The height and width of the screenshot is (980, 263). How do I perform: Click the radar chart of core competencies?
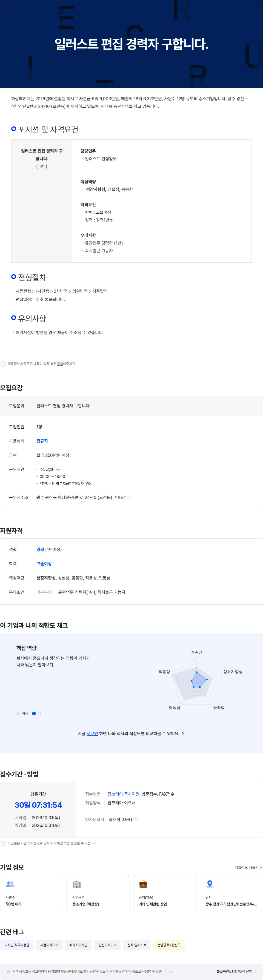click(x=196, y=680)
